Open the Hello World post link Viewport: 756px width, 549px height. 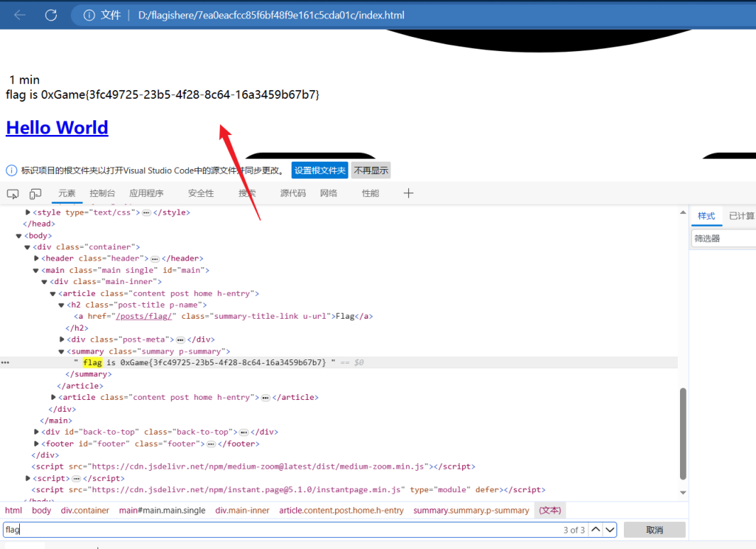click(x=57, y=128)
